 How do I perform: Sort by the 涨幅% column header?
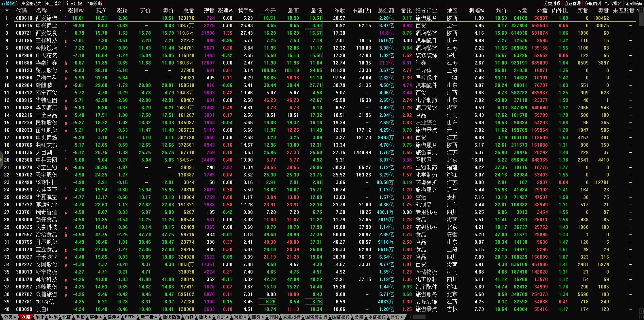click(75, 11)
